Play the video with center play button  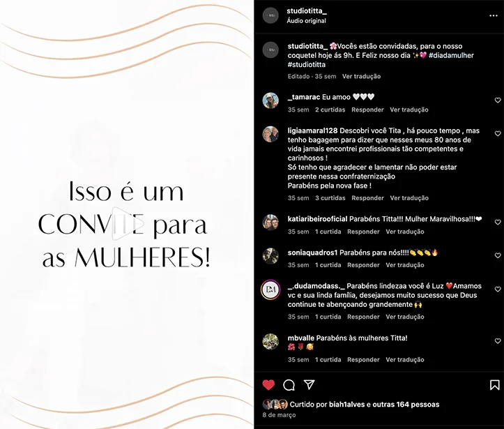tap(128, 223)
